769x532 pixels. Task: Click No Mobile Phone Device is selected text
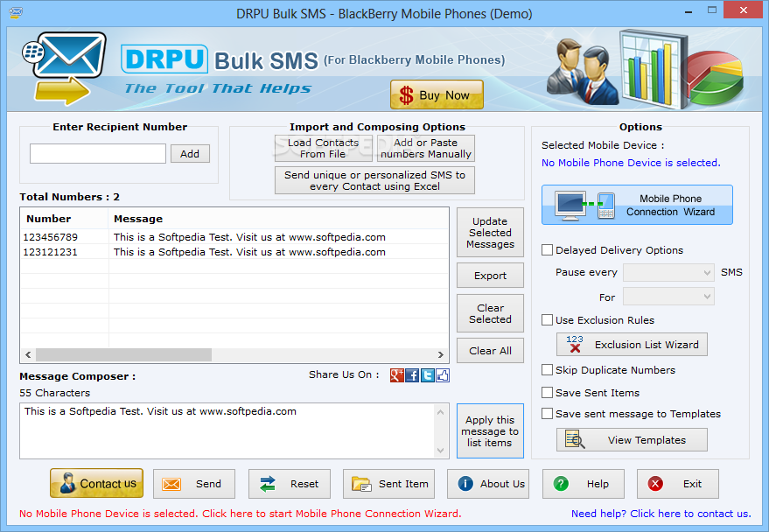[631, 163]
